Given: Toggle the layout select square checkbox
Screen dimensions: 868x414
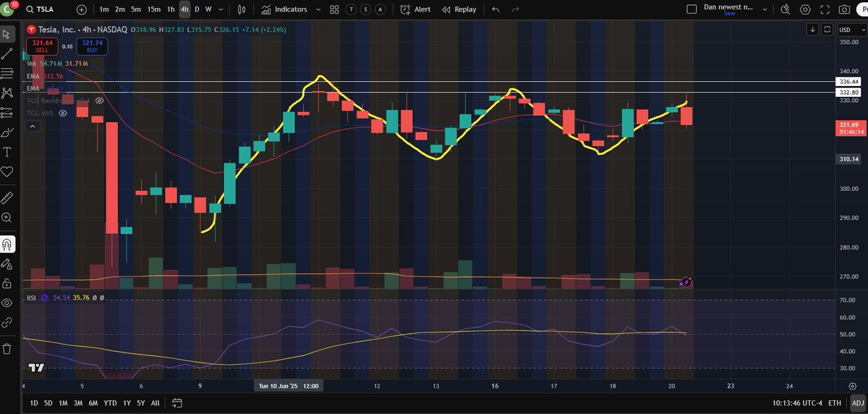Looking at the screenshot, I should 692,9.
